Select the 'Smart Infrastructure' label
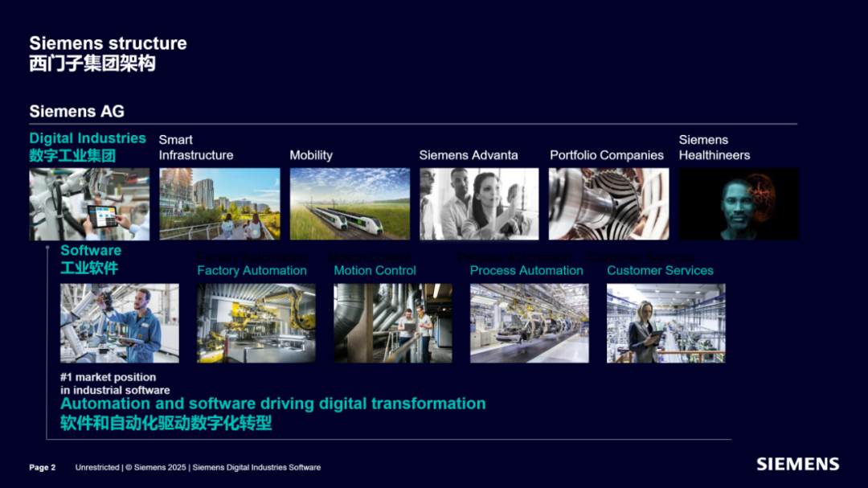Viewport: 868px width, 488px height. click(x=196, y=147)
